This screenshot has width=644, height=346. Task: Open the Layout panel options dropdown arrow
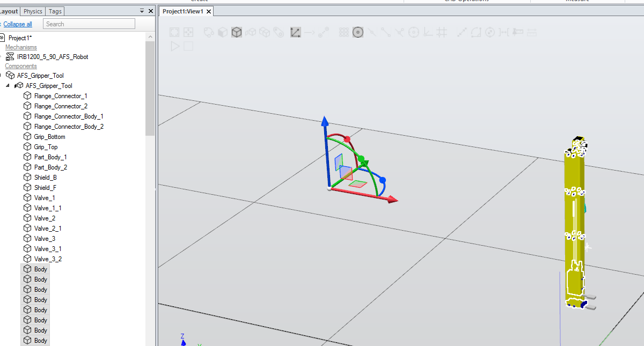pos(142,11)
